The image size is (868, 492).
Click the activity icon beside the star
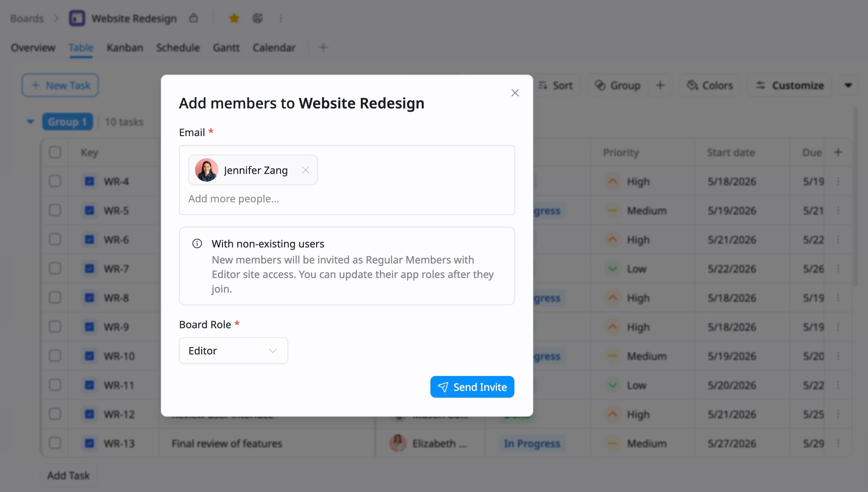coord(258,18)
